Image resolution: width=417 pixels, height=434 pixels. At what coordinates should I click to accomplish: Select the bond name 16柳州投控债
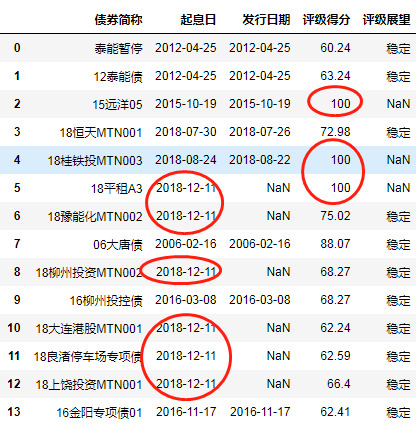[x=106, y=300]
